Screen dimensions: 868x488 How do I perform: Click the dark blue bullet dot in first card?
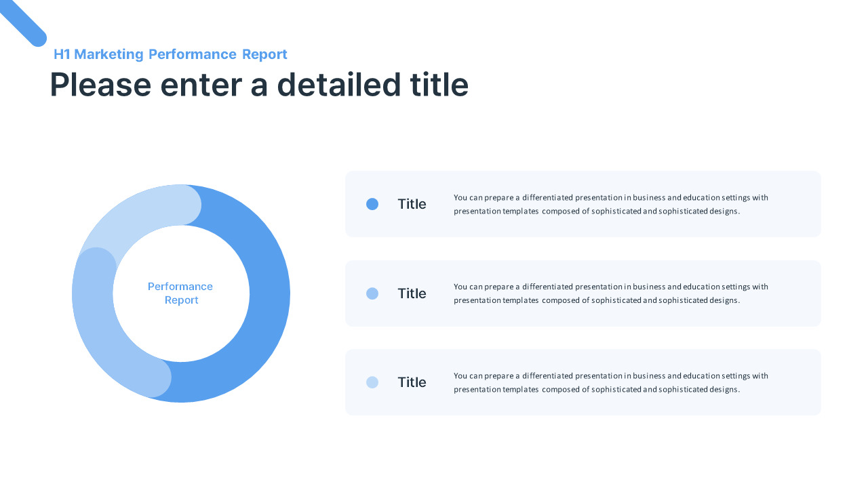click(x=372, y=204)
